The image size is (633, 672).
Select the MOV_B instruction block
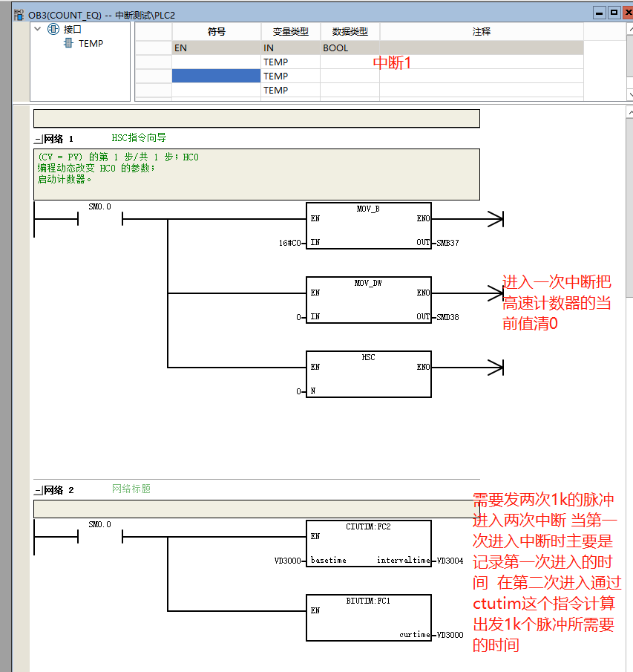(369, 226)
